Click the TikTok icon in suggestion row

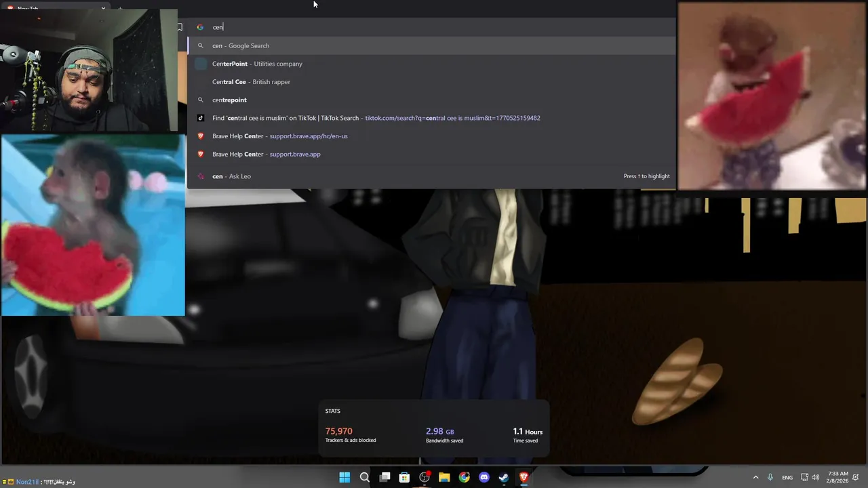[x=200, y=118]
